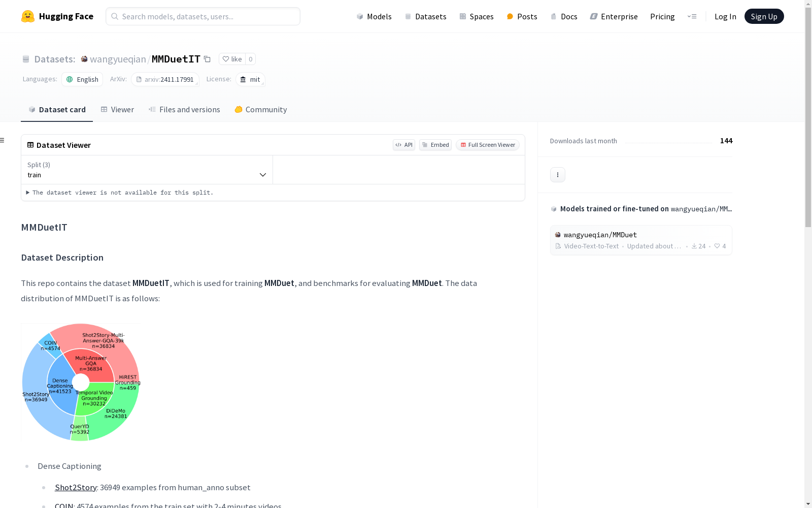Screen dimensions: 812x508
Task: Open the Shot2Story link
Action: [76, 487]
